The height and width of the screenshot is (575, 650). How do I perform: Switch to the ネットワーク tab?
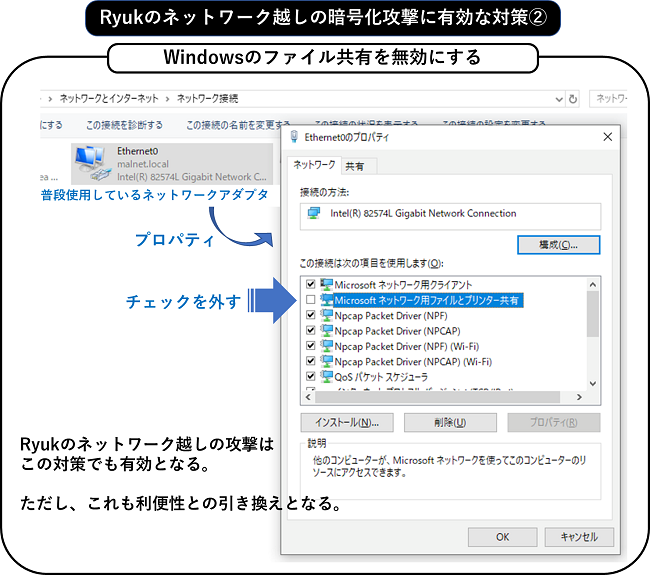coord(314,165)
